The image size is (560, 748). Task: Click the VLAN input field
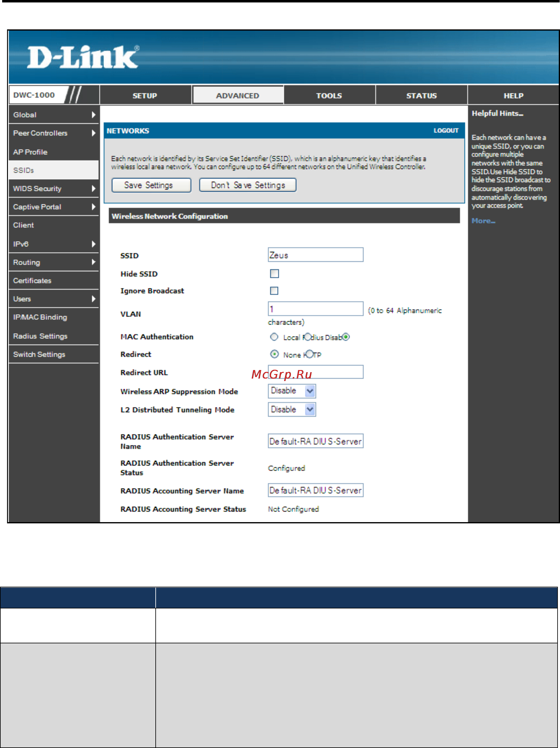[316, 309]
